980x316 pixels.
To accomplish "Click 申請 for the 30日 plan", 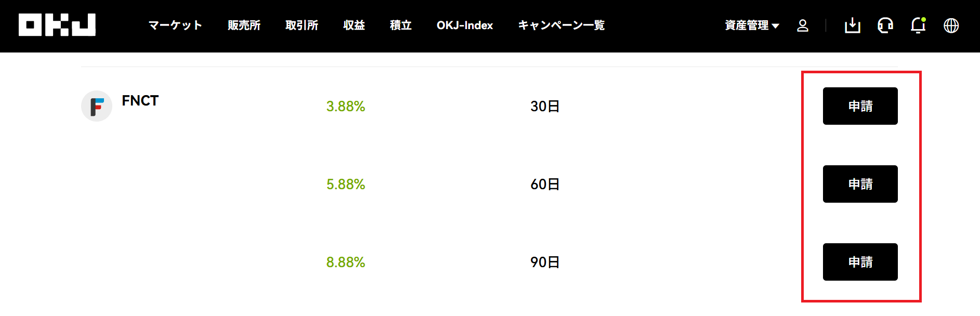I will pos(860,106).
